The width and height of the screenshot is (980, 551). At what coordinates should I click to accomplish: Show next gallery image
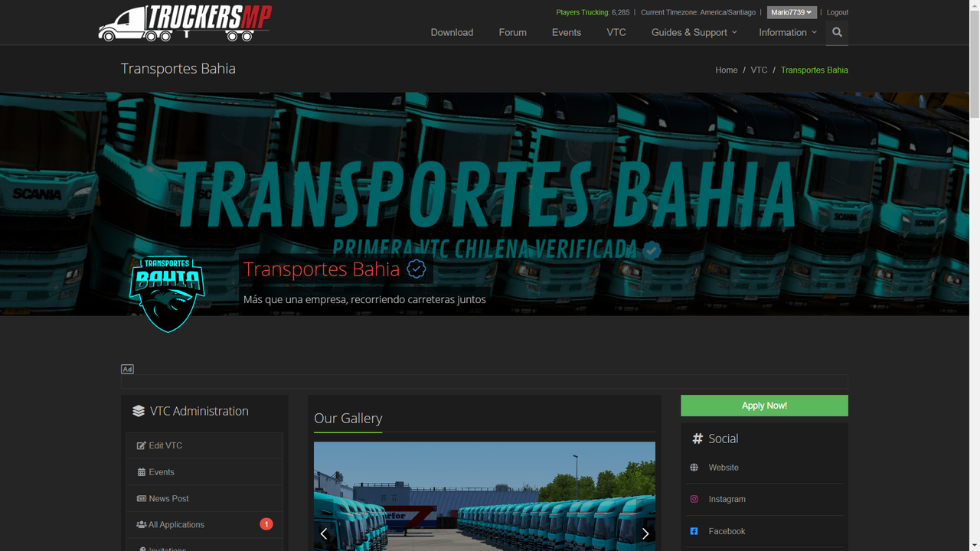645,533
